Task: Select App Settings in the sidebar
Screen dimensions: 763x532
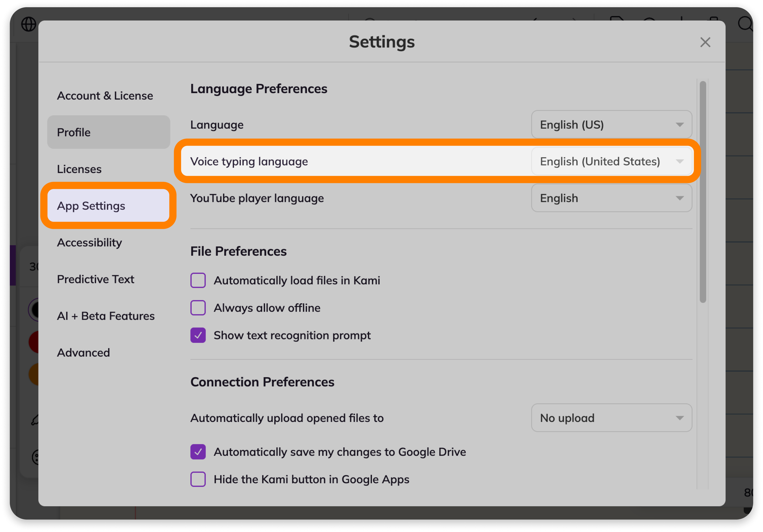Action: click(108, 206)
